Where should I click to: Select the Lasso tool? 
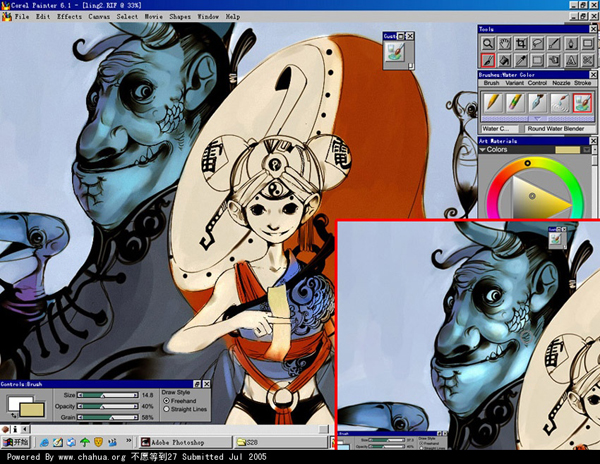[x=538, y=43]
